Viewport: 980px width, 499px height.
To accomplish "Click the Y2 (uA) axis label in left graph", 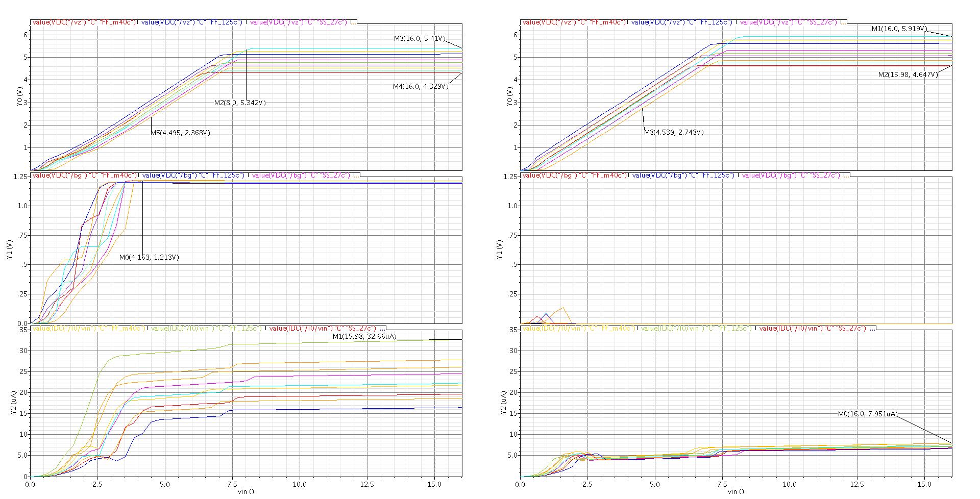I will 13,403.
